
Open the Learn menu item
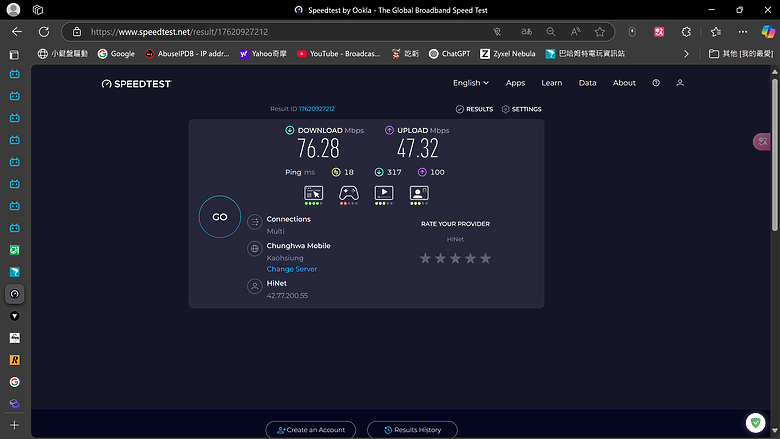pyautogui.click(x=552, y=83)
